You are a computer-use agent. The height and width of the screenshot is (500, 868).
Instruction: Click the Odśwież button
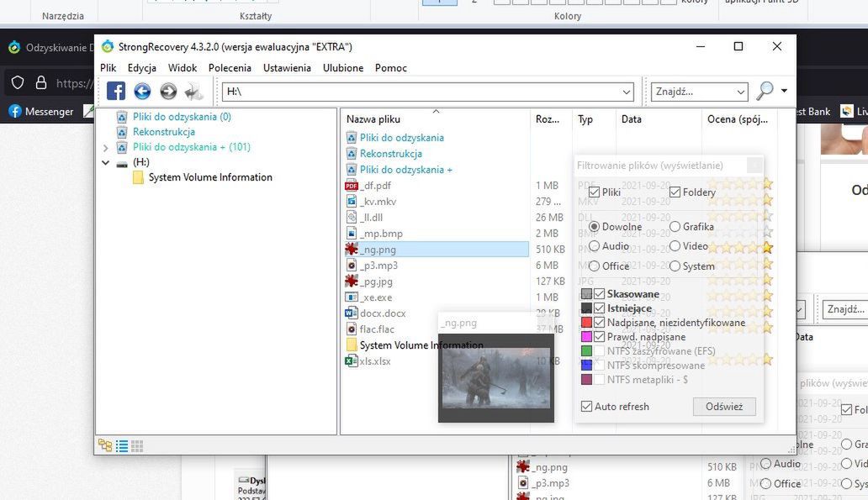pyautogui.click(x=724, y=407)
